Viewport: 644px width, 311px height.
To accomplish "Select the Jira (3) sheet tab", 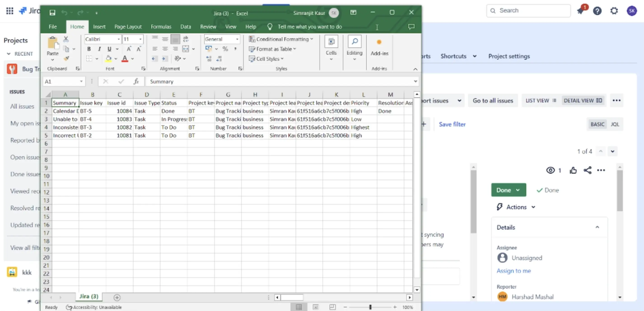I will 89,297.
